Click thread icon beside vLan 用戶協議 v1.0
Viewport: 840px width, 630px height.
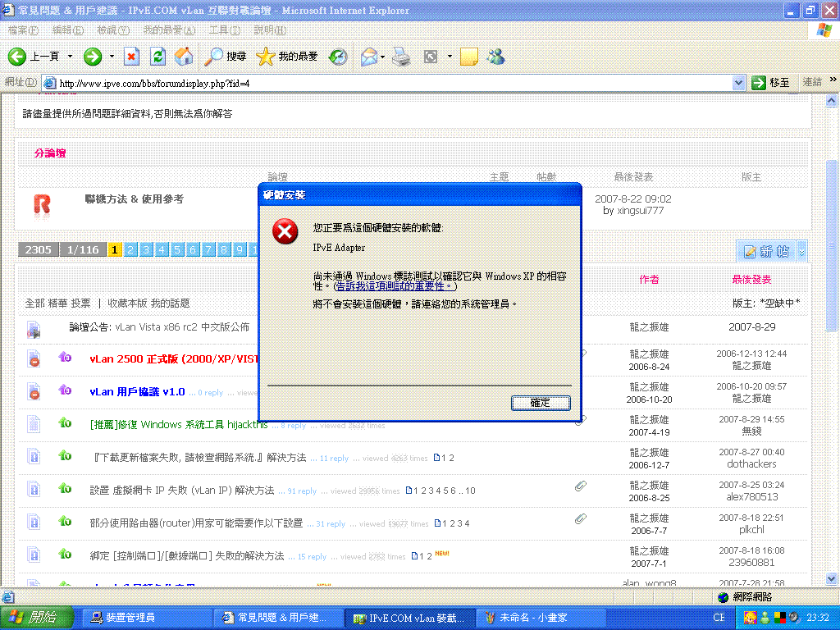(x=34, y=391)
